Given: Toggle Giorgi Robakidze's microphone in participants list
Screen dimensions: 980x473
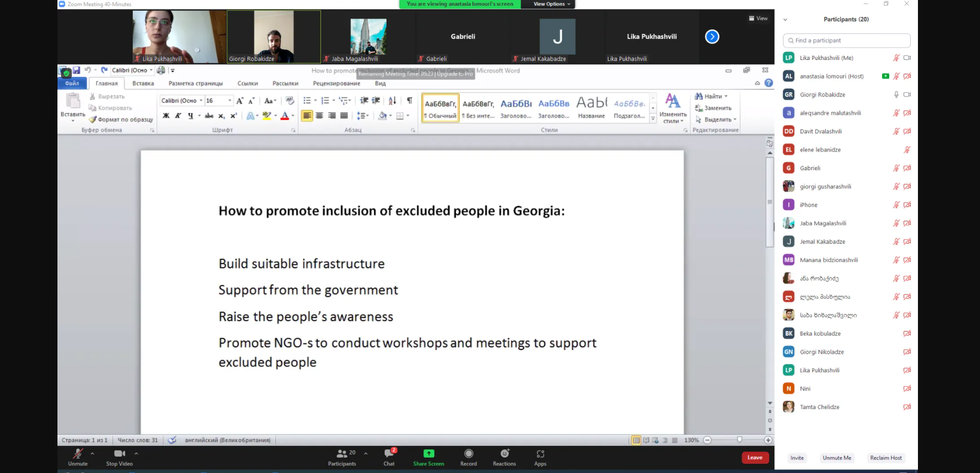Looking at the screenshot, I should [x=896, y=95].
